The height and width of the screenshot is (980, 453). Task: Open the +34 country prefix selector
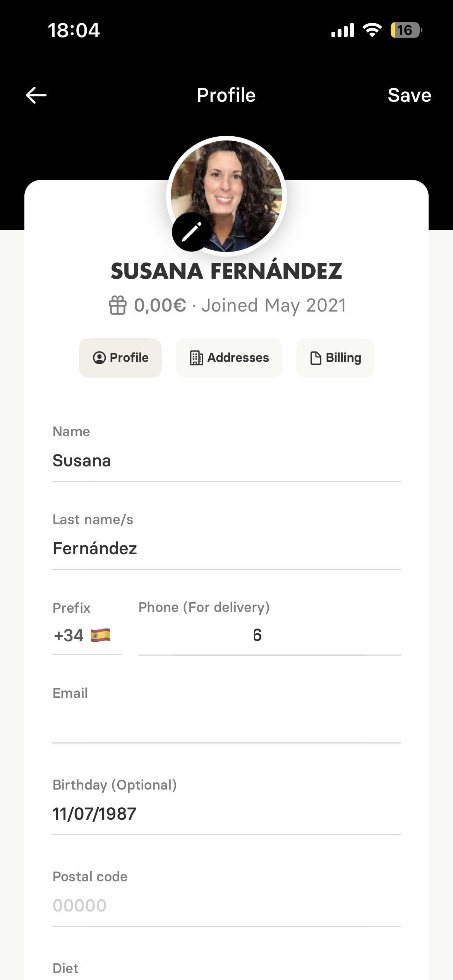click(x=82, y=636)
